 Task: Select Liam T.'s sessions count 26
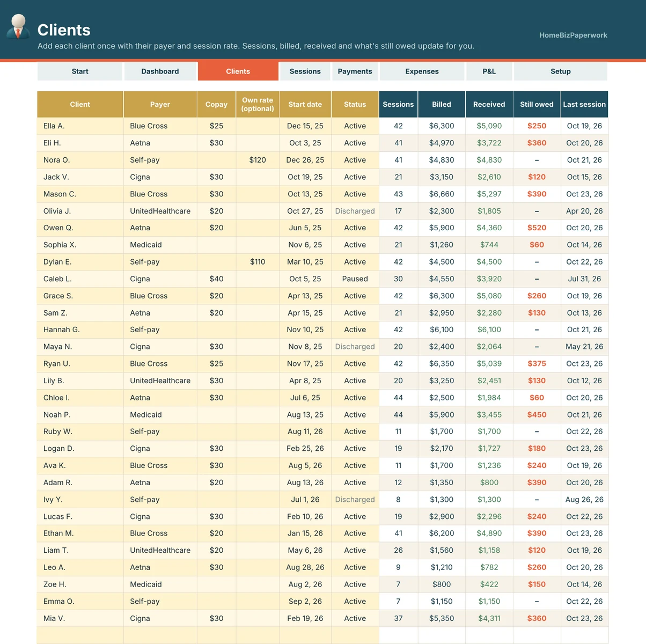[x=398, y=551]
